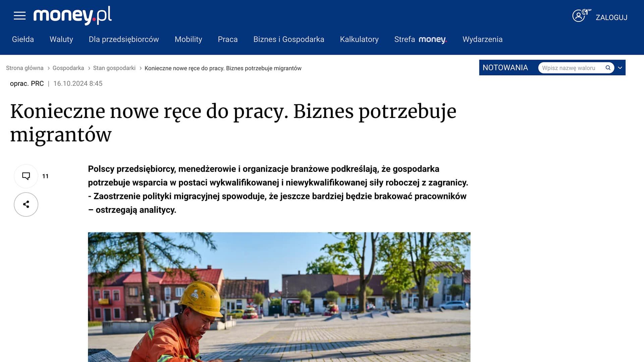Open the hamburger menu
Viewport: 644px width, 362px height.
coord(19,16)
